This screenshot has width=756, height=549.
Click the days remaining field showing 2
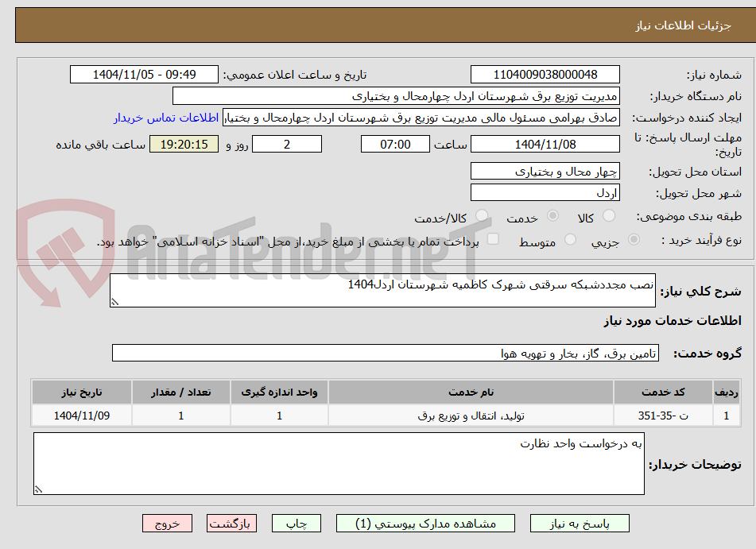[287, 144]
